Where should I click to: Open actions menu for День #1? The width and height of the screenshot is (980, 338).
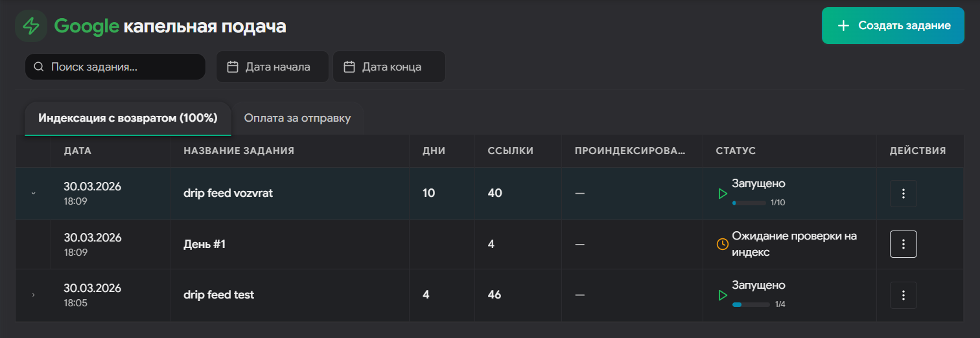coord(904,244)
